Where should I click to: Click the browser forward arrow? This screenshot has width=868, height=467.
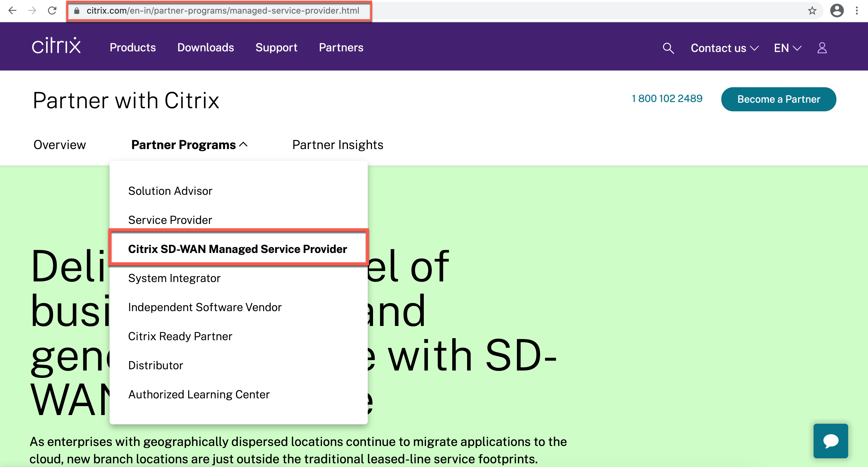tap(32, 11)
